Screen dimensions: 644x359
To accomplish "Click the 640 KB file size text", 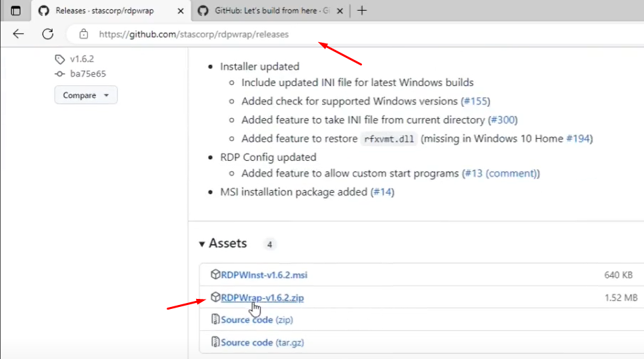I will (x=618, y=275).
